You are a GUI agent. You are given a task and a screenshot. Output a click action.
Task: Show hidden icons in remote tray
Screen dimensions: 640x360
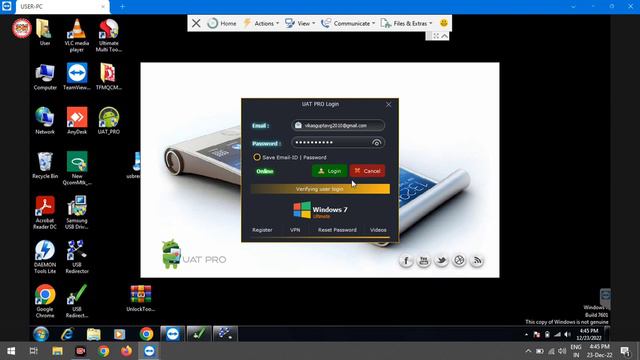click(526, 335)
